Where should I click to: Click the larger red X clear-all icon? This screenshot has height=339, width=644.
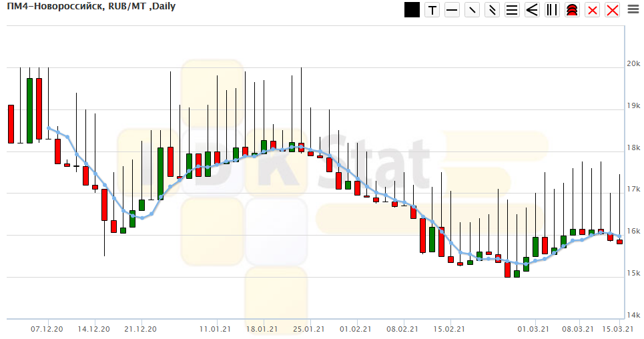[612, 10]
